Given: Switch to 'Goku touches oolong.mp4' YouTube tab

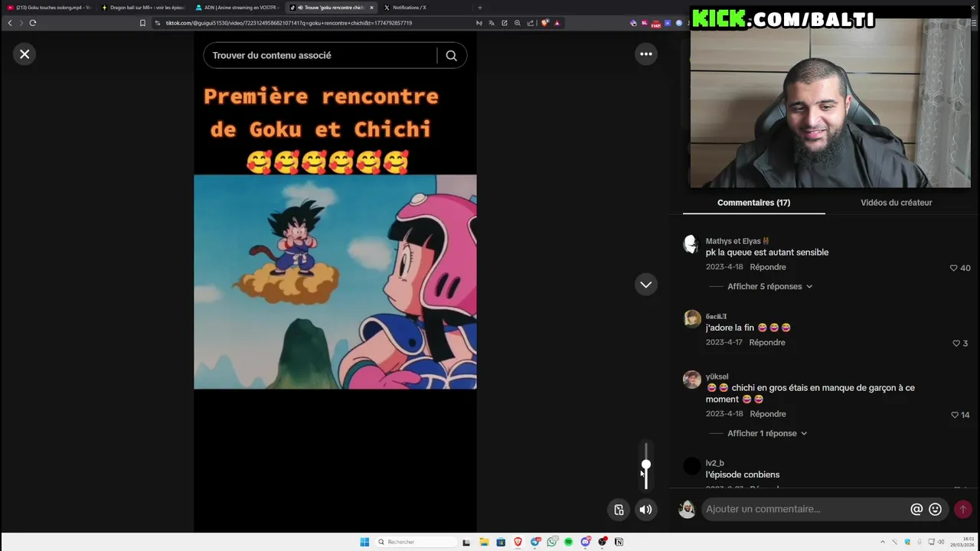Looking at the screenshot, I should click(x=49, y=8).
